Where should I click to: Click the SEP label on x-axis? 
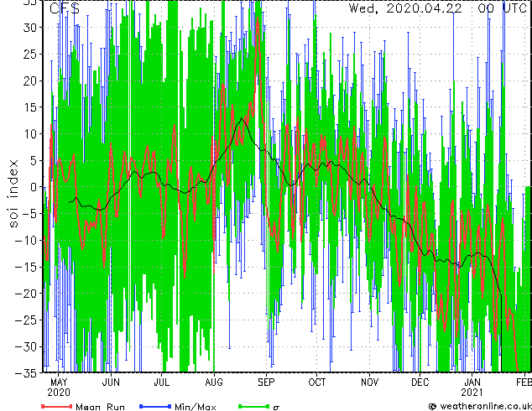point(266,382)
